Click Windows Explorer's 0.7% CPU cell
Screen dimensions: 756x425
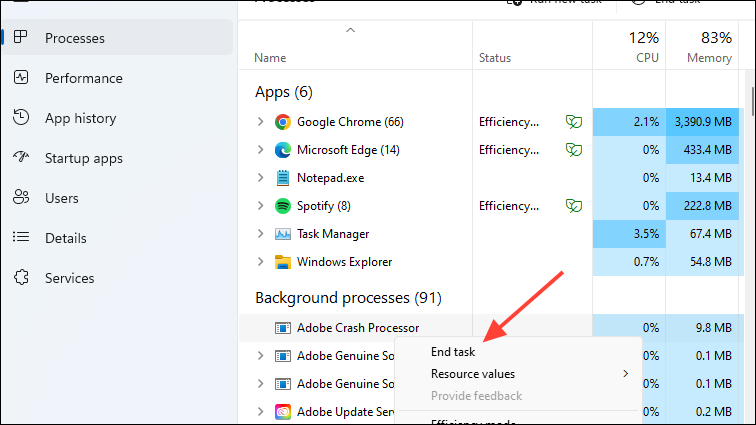629,262
